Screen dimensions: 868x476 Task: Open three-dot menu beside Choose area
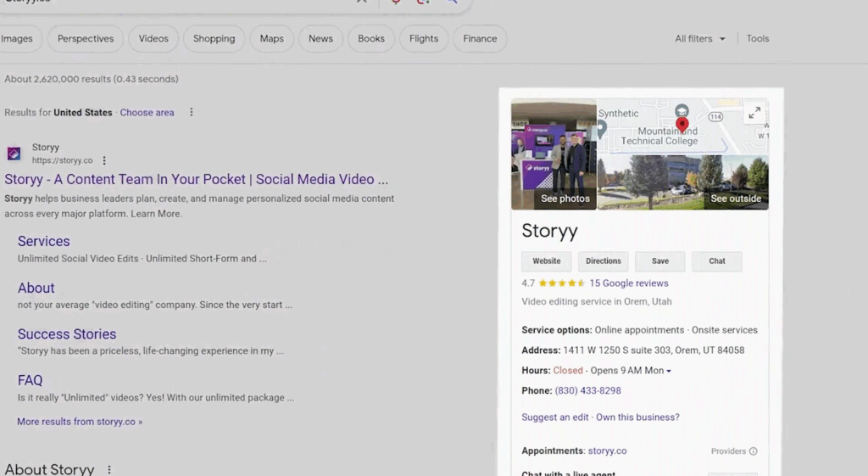tap(192, 113)
